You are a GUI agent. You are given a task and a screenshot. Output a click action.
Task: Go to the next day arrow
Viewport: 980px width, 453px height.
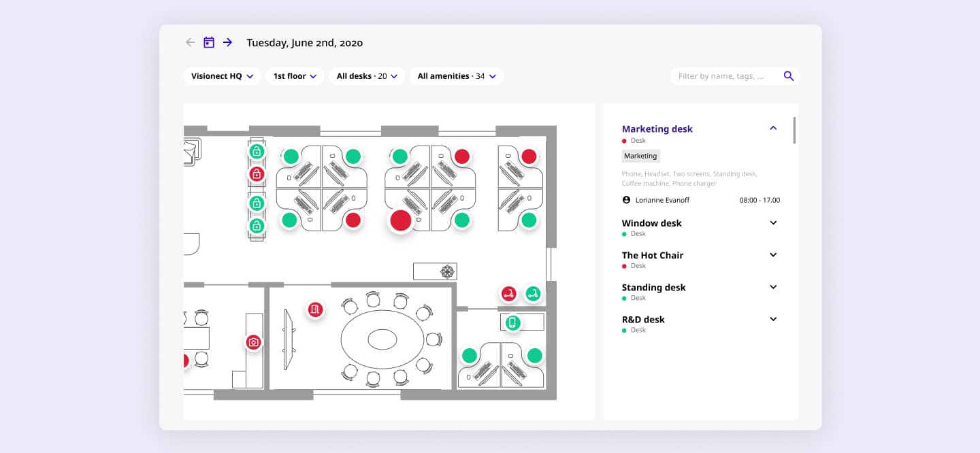point(228,42)
